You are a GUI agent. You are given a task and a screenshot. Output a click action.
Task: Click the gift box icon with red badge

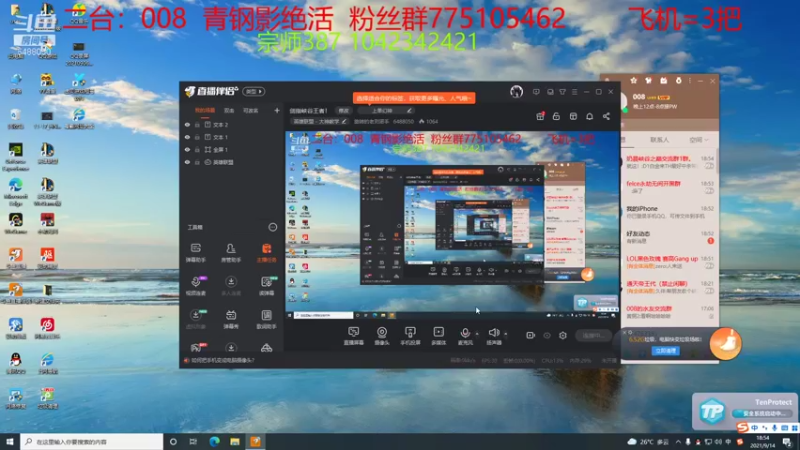point(540,116)
